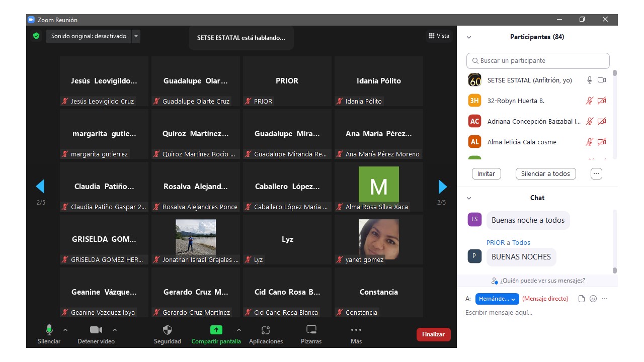The width and height of the screenshot is (644, 362).
Task: Toggle SETSE ESTATAL microphone icon
Action: coord(590,80)
